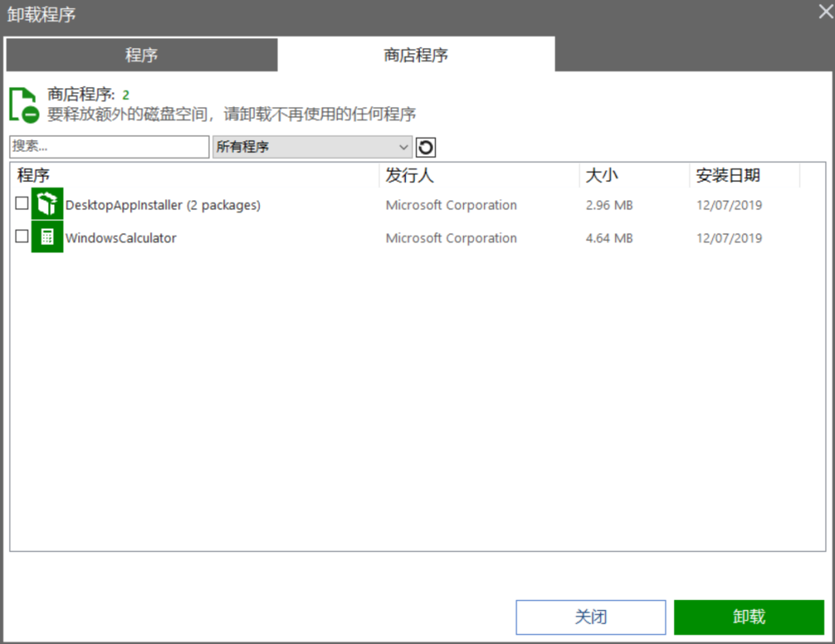The width and height of the screenshot is (835, 644).
Task: Focus the 搜索 search field
Action: point(109,146)
